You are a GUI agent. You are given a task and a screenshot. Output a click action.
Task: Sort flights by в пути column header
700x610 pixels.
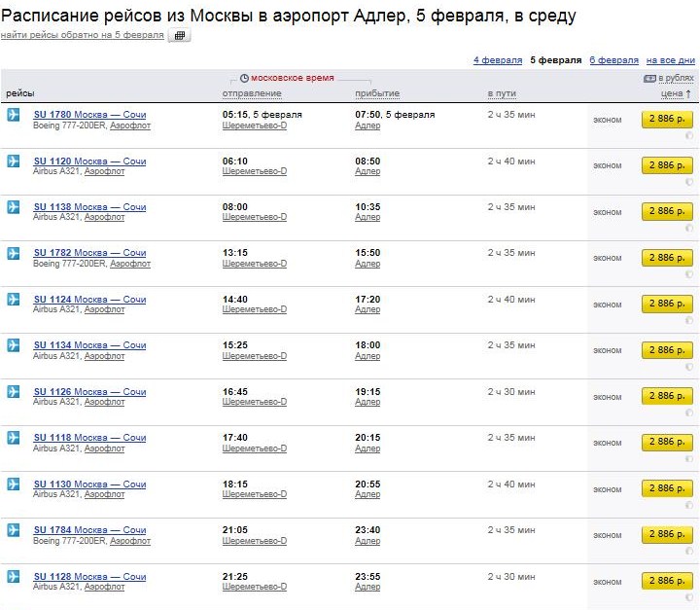pos(502,93)
